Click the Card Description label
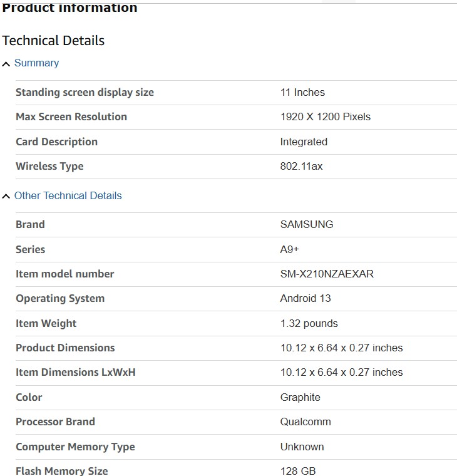457x476 pixels. click(x=56, y=142)
